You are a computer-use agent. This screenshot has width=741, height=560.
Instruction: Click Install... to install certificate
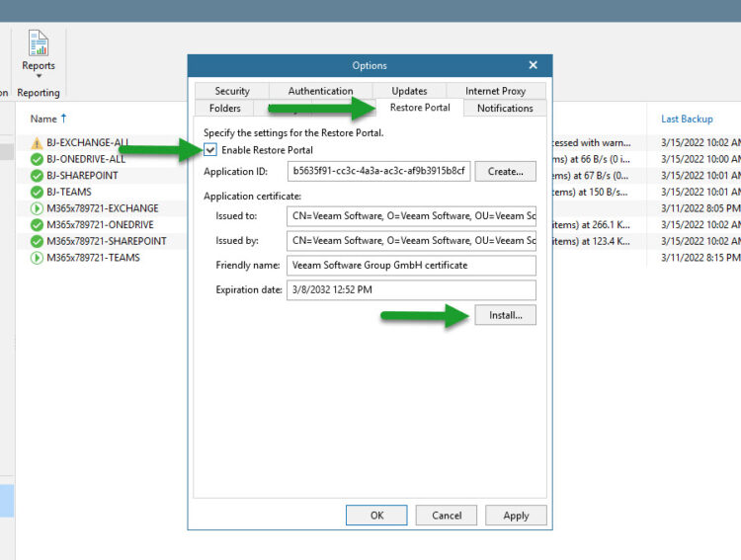click(505, 315)
